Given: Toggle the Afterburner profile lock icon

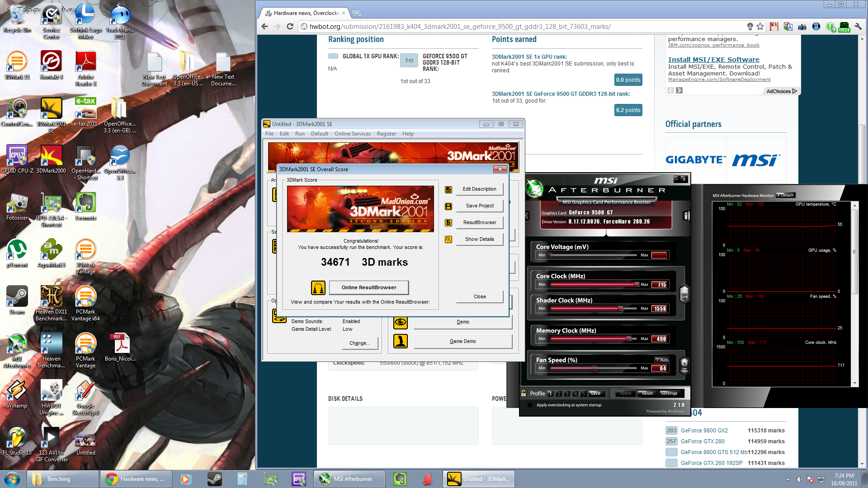Looking at the screenshot, I should 524,394.
